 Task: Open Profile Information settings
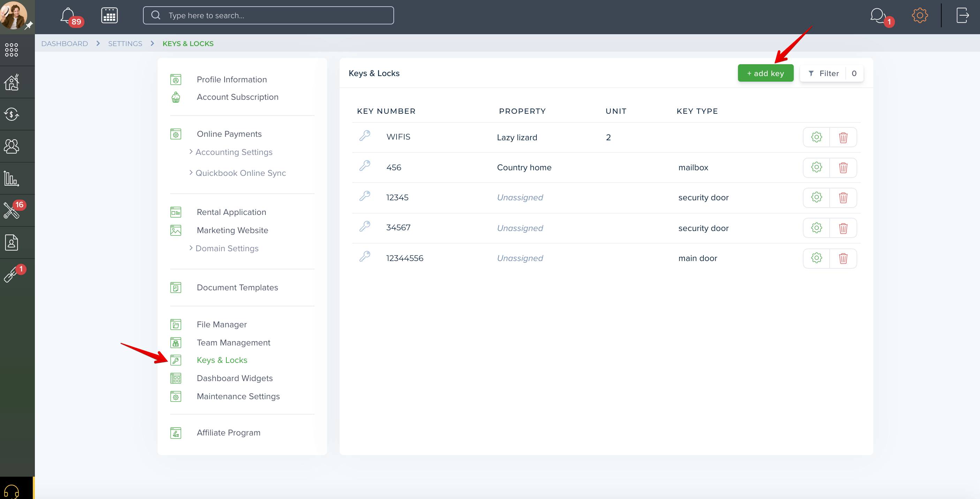coord(231,79)
